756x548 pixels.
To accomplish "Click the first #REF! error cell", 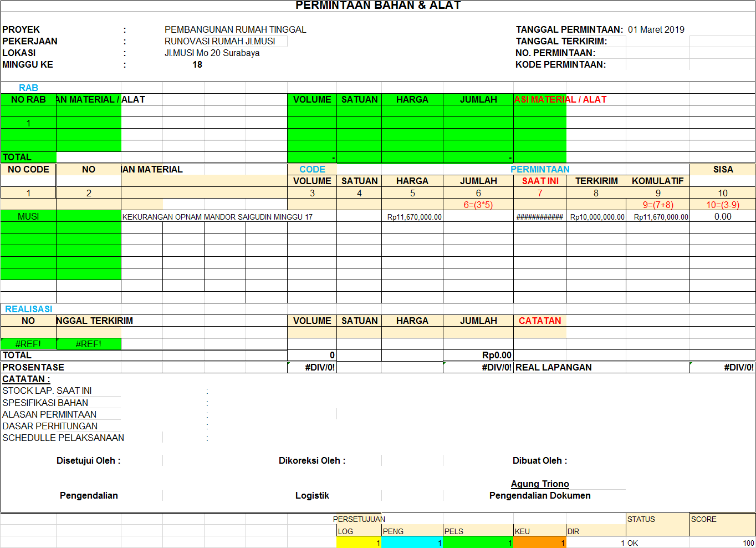I will pos(28,344).
